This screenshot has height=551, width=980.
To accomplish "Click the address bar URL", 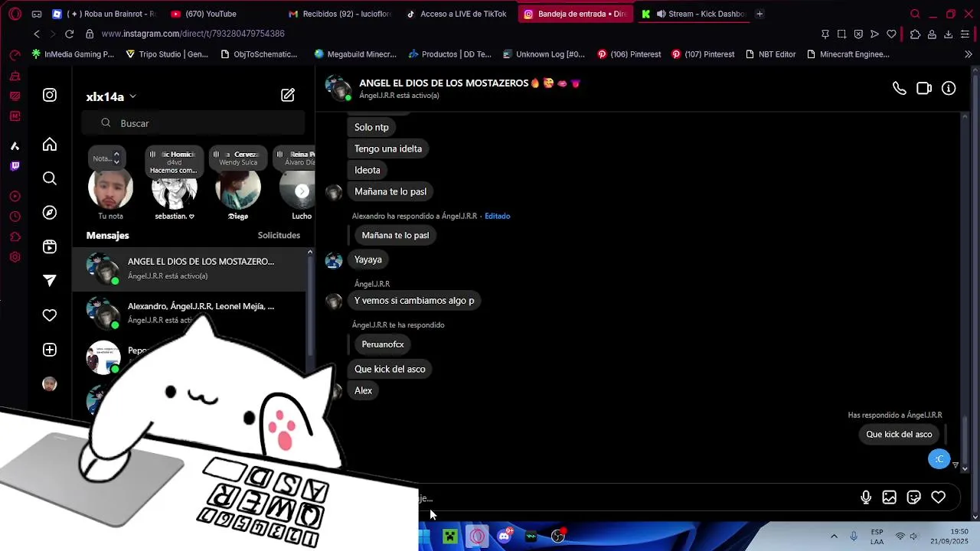I will pyautogui.click(x=193, y=34).
